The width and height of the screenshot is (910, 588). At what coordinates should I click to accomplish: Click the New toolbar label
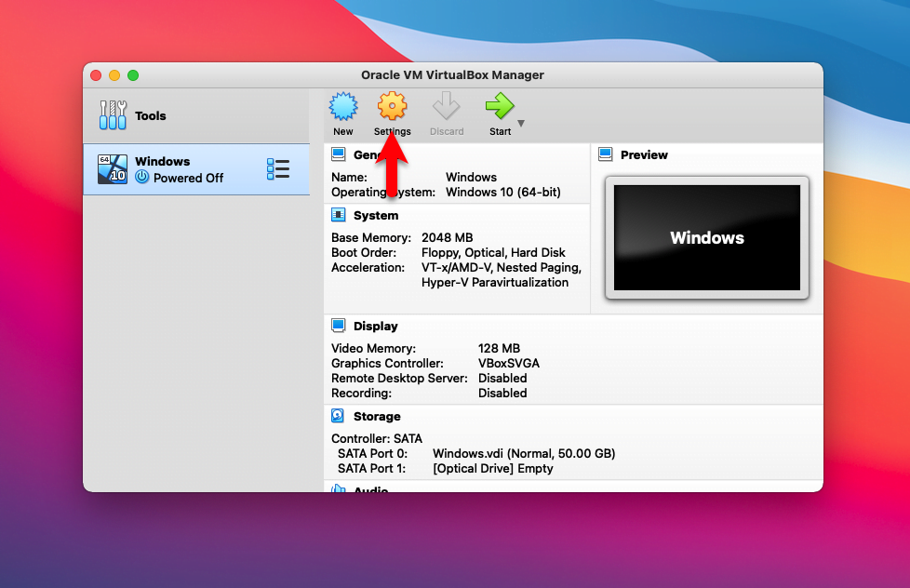(343, 132)
